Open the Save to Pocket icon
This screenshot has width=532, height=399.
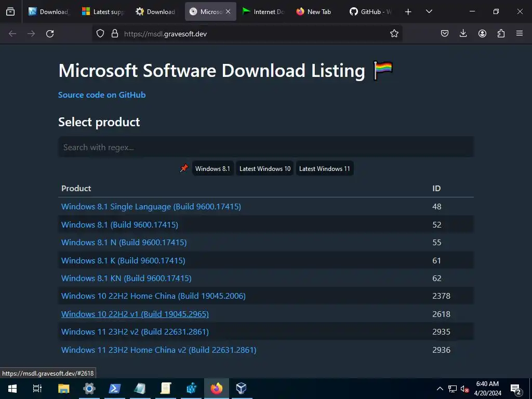pyautogui.click(x=445, y=34)
